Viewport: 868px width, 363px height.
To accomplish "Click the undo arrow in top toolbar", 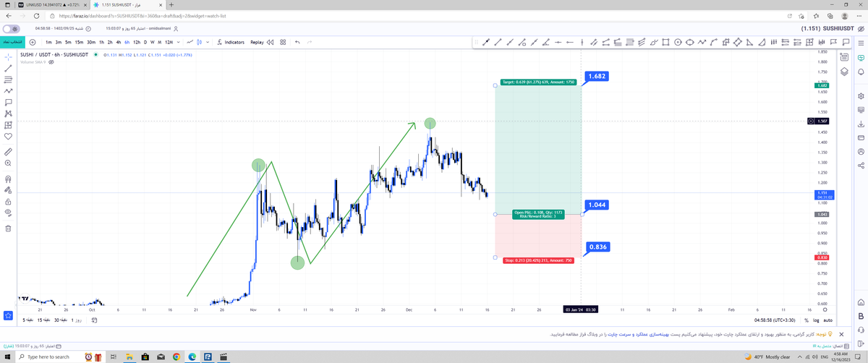I will (297, 42).
